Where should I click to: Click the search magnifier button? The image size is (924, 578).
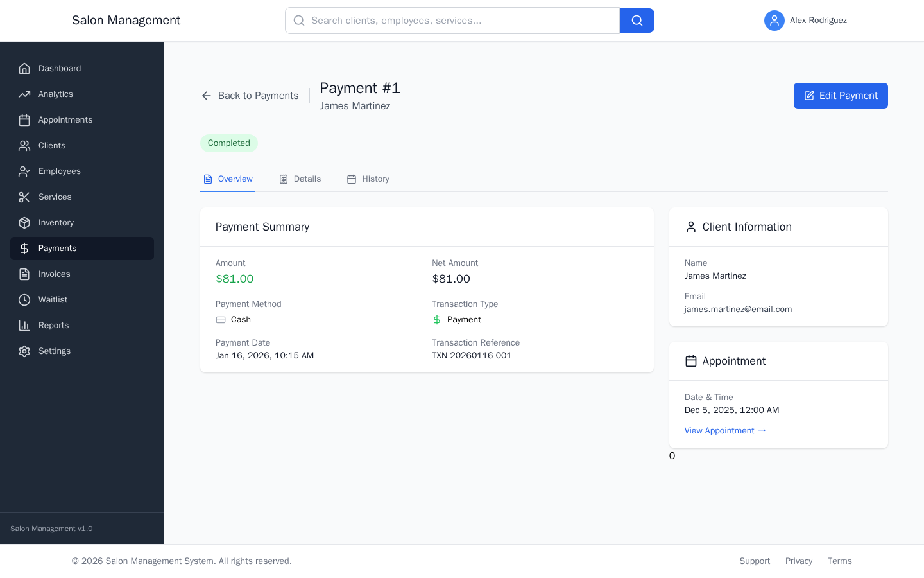(x=637, y=21)
